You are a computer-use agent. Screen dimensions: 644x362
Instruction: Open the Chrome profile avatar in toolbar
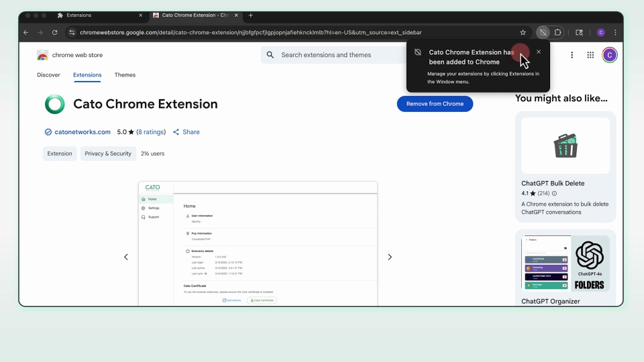click(601, 32)
